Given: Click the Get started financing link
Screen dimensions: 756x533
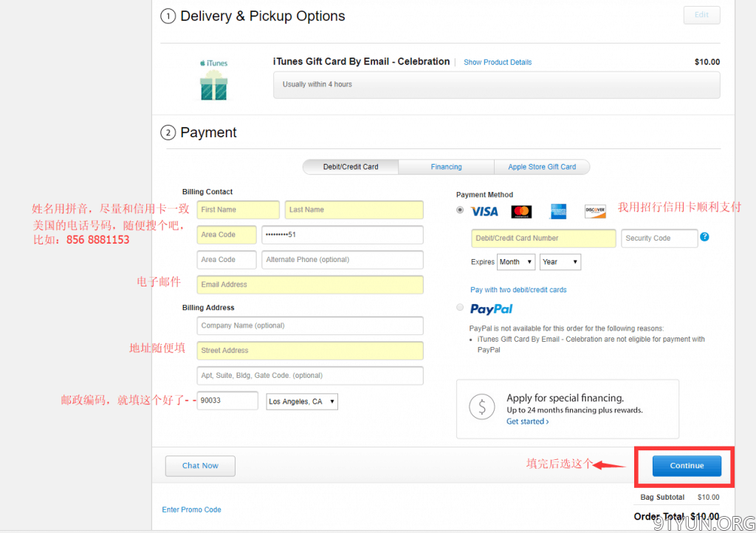Looking at the screenshot, I should [x=527, y=422].
